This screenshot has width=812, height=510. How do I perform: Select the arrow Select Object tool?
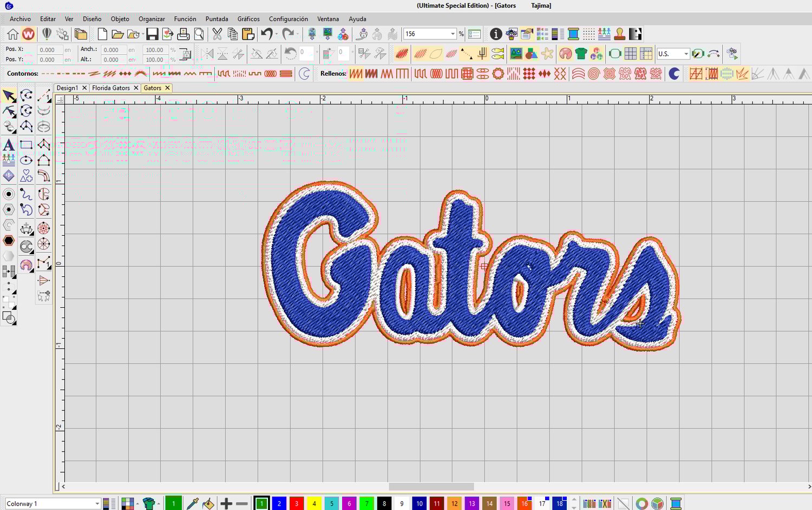coord(9,96)
